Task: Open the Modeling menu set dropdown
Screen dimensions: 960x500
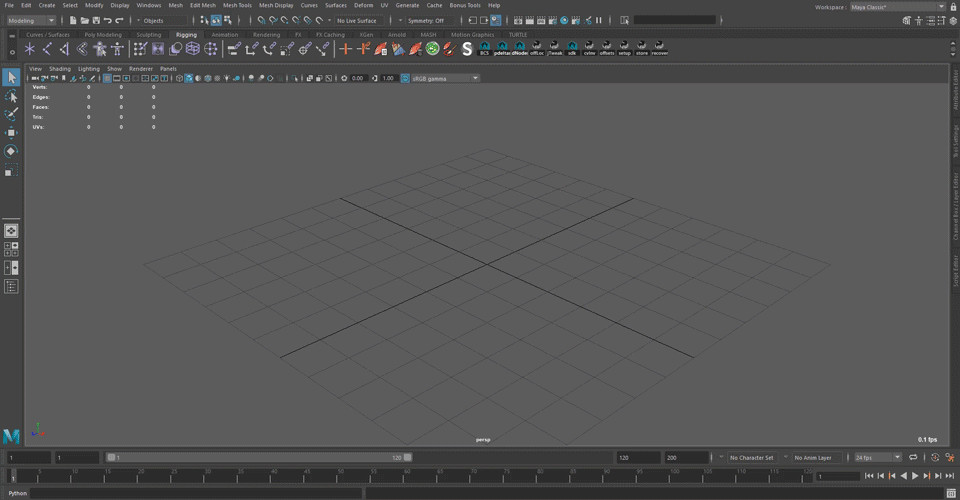Action: pos(31,20)
